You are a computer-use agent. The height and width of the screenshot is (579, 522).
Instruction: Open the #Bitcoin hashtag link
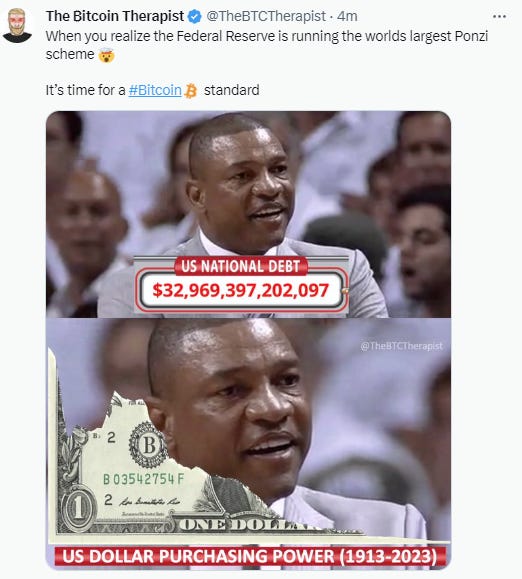tap(155, 90)
